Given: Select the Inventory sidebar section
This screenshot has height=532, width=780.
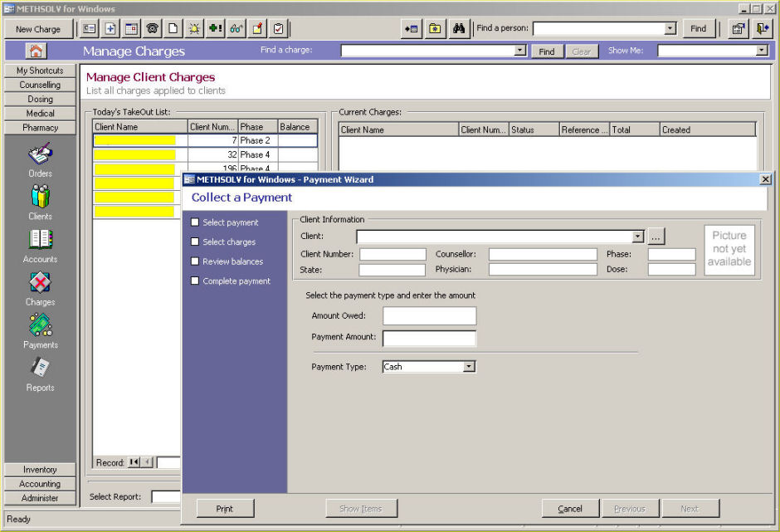Looking at the screenshot, I should [x=40, y=470].
